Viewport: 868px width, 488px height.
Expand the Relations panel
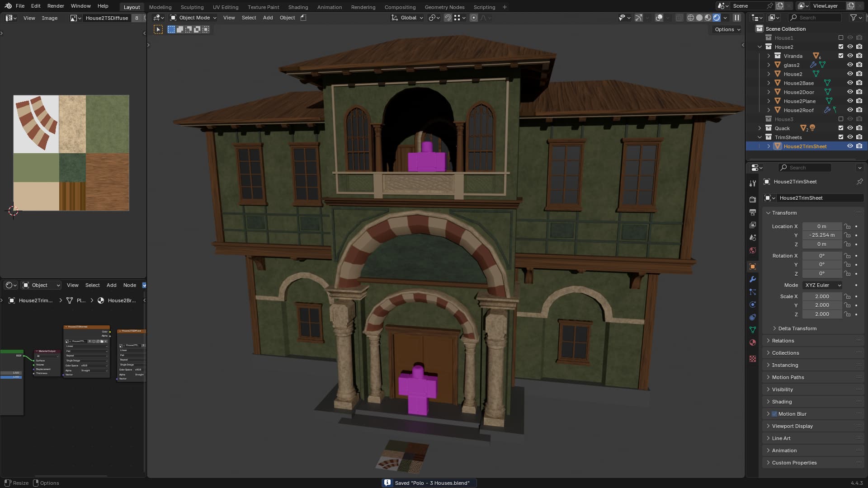click(783, 341)
